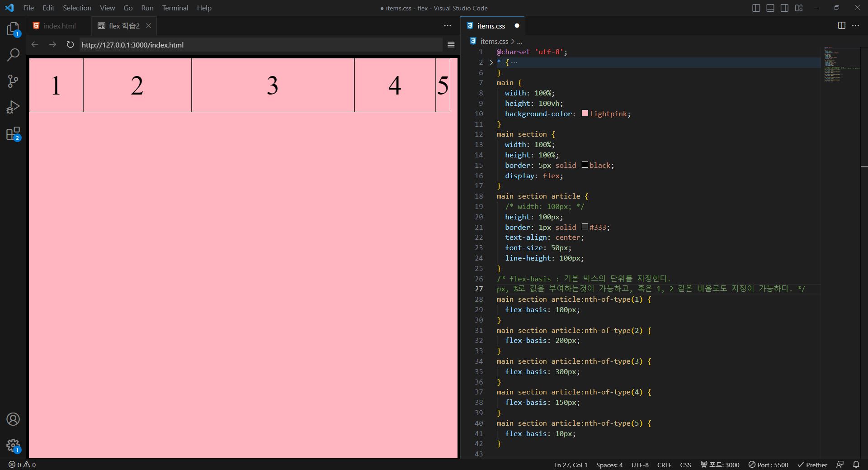This screenshot has height=470, width=868.
Task: Open more actions for items.css editor group
Action: point(855,26)
